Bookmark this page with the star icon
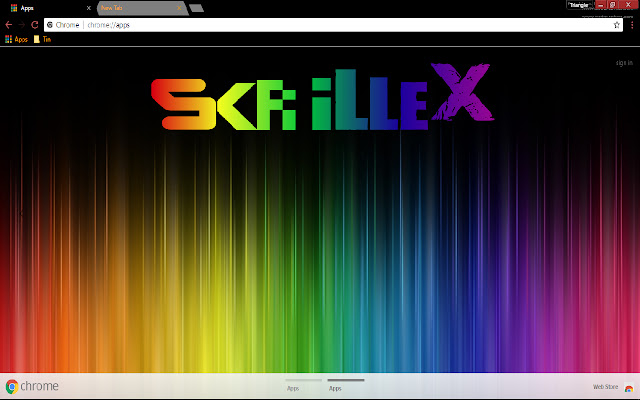This screenshot has width=640, height=400. click(x=616, y=25)
